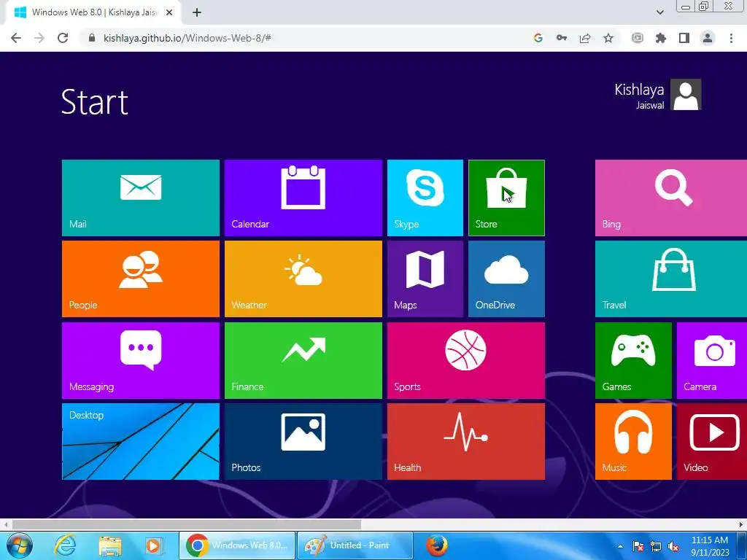
Task: Open the Music tile
Action: (x=633, y=441)
